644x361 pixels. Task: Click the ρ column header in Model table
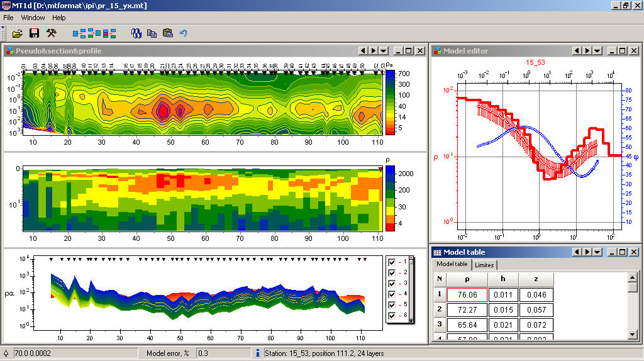[467, 279]
